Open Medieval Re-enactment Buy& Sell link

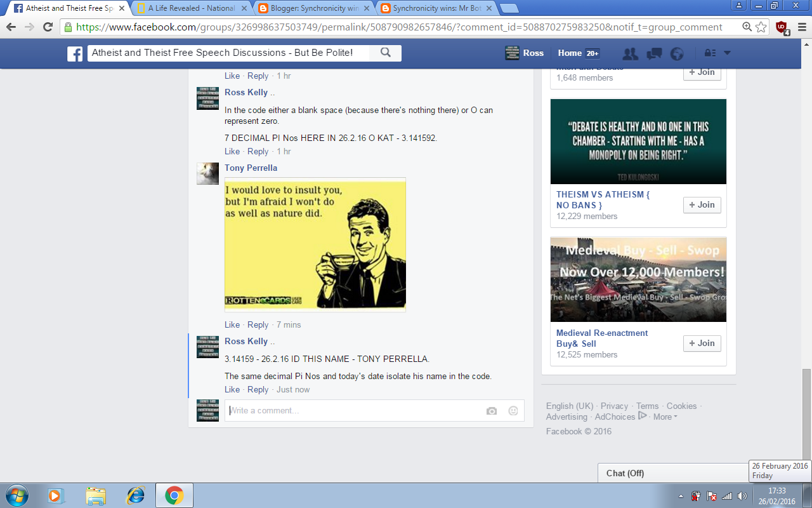602,338
